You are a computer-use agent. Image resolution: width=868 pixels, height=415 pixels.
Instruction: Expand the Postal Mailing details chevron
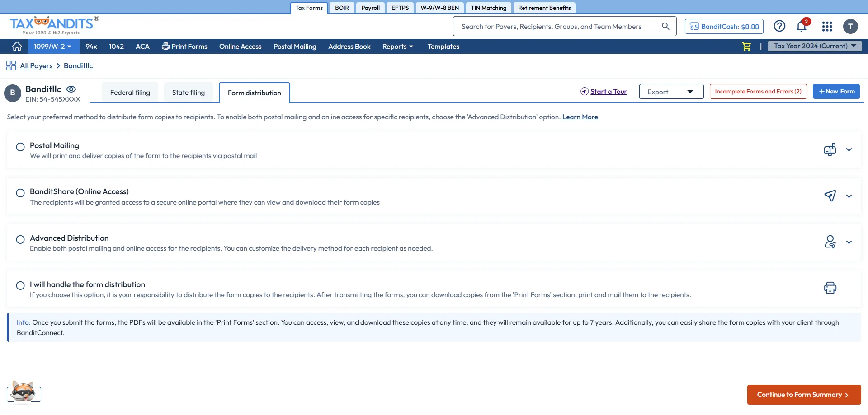(x=849, y=150)
